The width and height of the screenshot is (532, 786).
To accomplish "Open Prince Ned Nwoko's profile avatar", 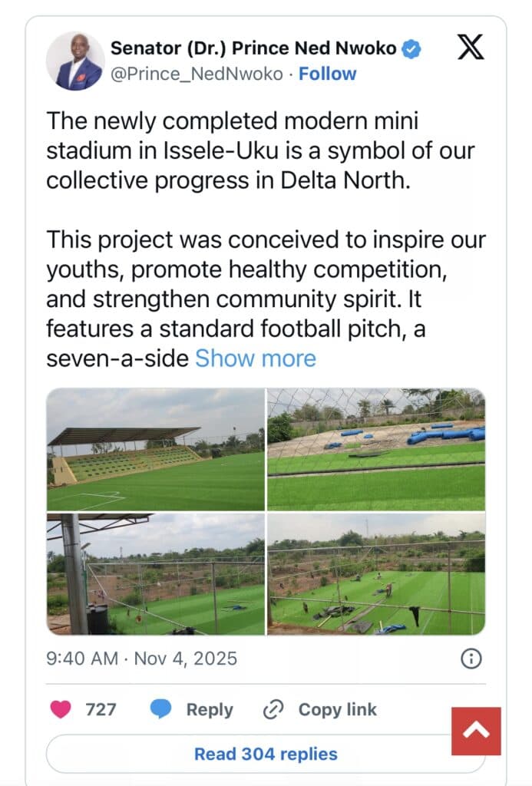I will 75,61.
